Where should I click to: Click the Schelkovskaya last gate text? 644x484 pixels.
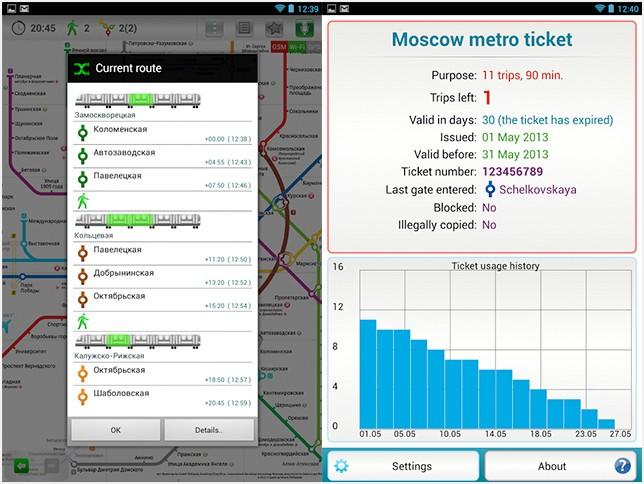pos(538,190)
